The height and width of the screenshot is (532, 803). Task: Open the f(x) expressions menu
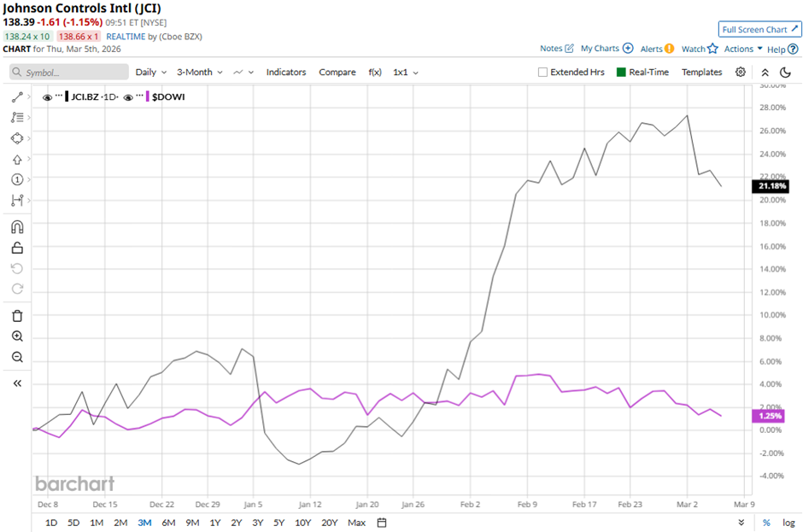tap(375, 73)
